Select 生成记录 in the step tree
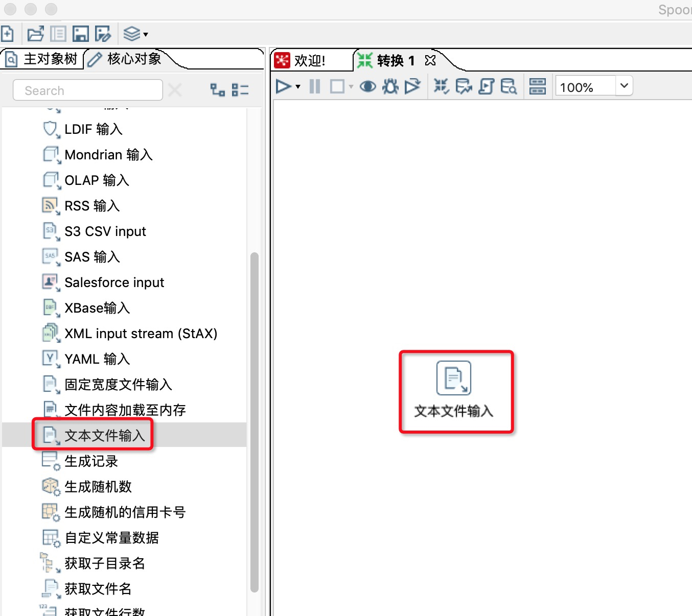The image size is (692, 616). click(x=91, y=461)
